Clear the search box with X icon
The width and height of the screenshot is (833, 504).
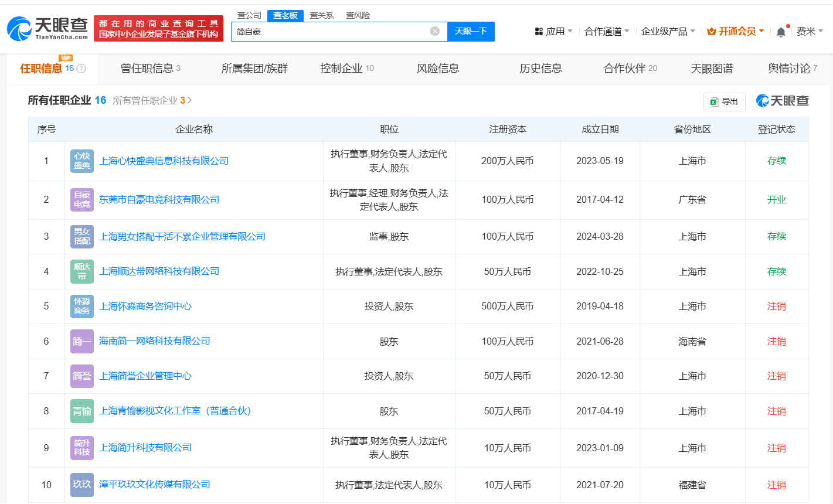(x=434, y=31)
